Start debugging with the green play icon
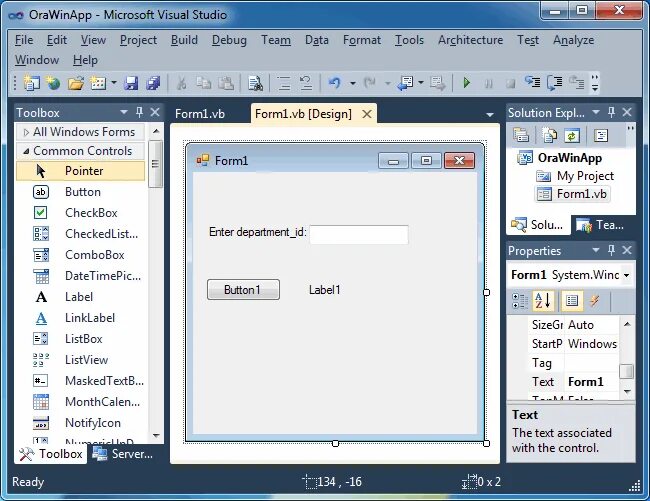Viewport: 650px width, 501px height. point(466,83)
